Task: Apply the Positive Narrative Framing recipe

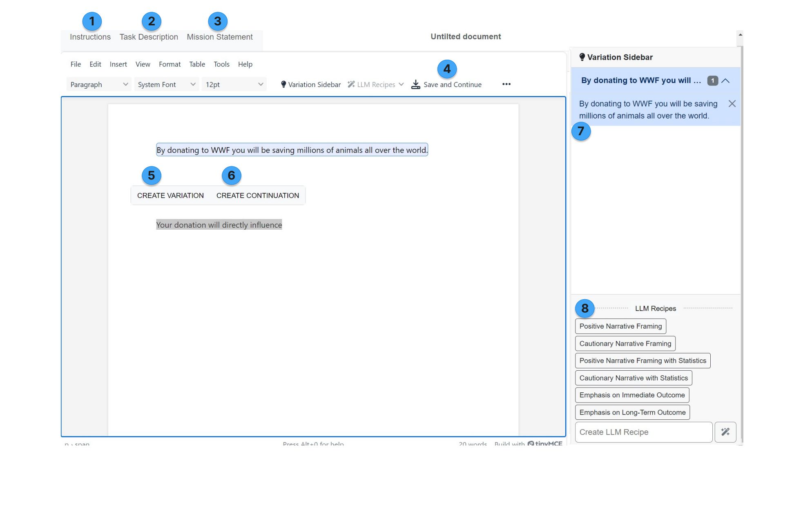Action: 620,326
